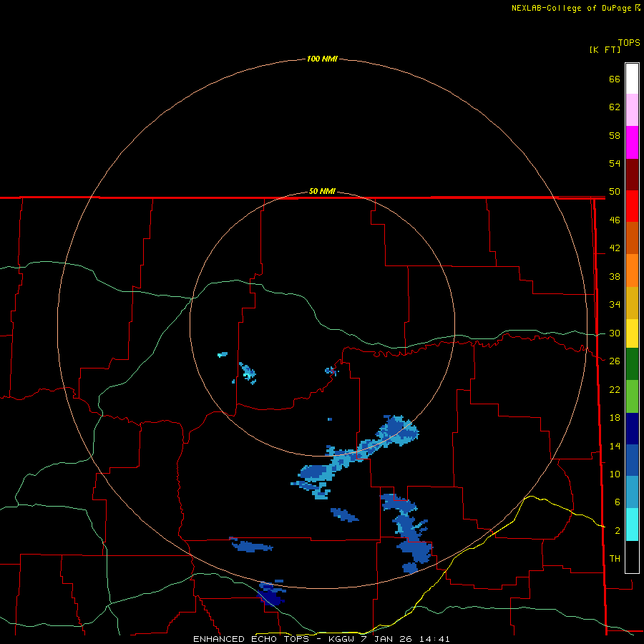Select the dark green legend band

[x=632, y=364]
